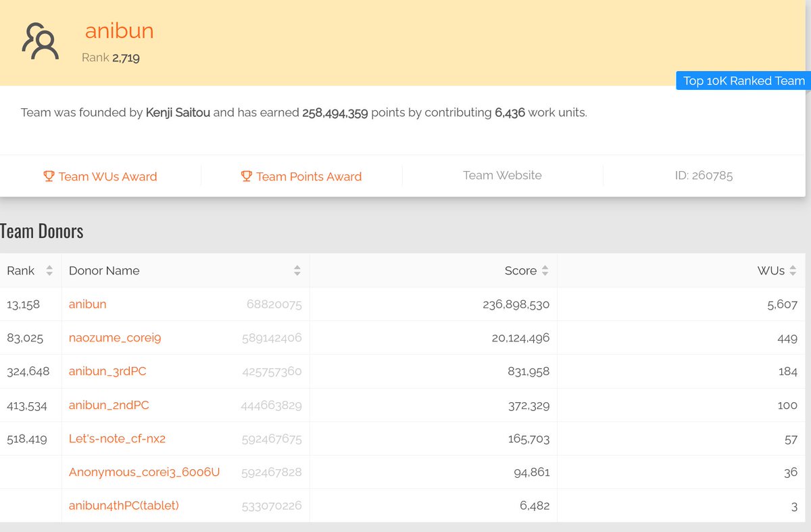Open donor anibun_2ndPC
Viewport: 811px width, 532px height.
tap(109, 405)
